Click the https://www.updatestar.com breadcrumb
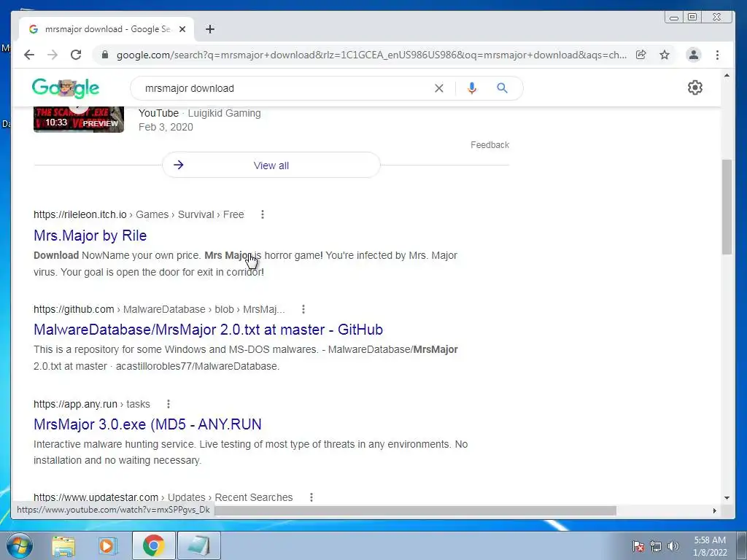 coord(96,497)
